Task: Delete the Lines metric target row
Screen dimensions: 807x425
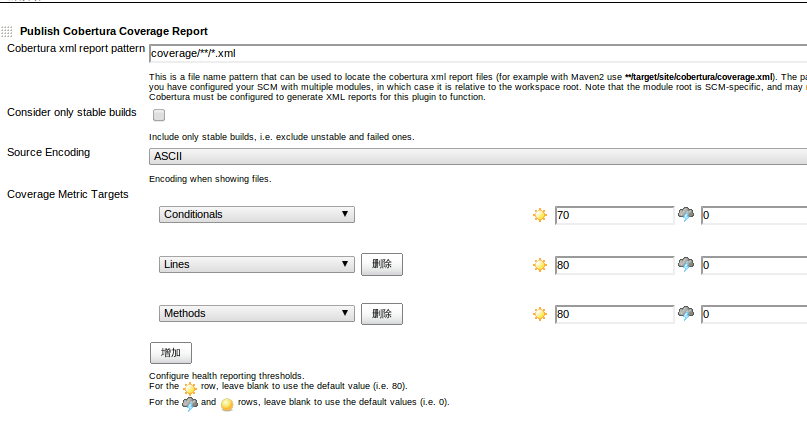Action: coord(382,264)
